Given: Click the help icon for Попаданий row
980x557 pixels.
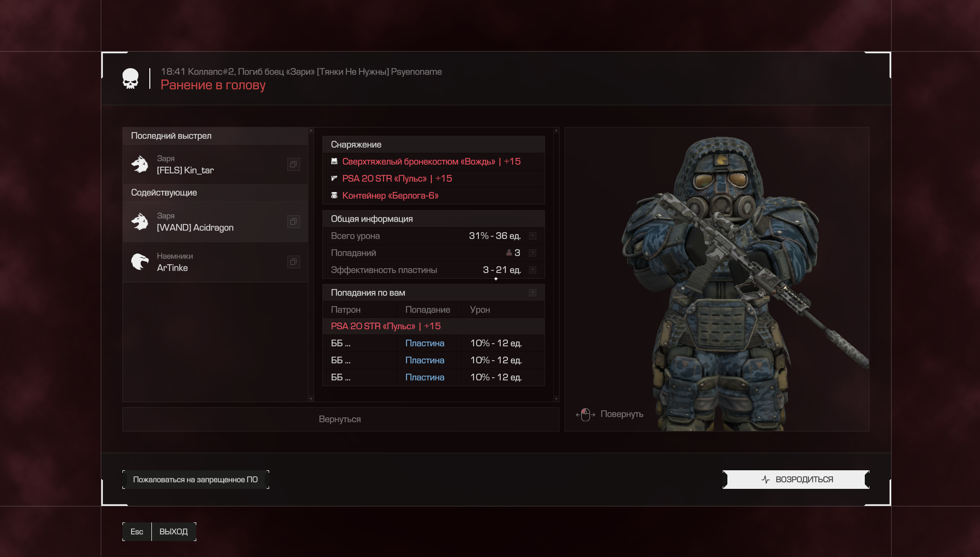Looking at the screenshot, I should click(533, 253).
